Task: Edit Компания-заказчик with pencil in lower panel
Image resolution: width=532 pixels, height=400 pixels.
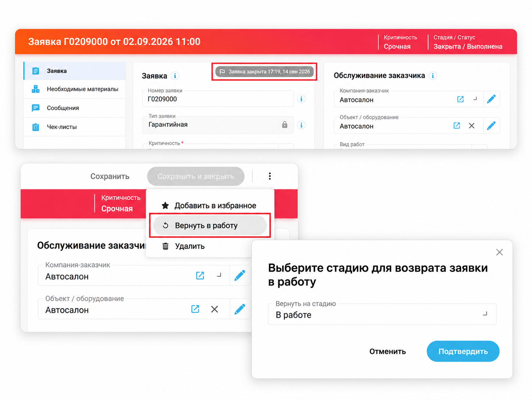Action: (240, 275)
